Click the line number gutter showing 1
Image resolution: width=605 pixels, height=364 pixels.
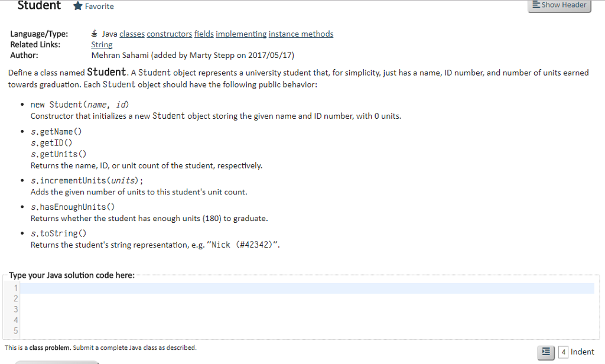[x=15, y=287]
